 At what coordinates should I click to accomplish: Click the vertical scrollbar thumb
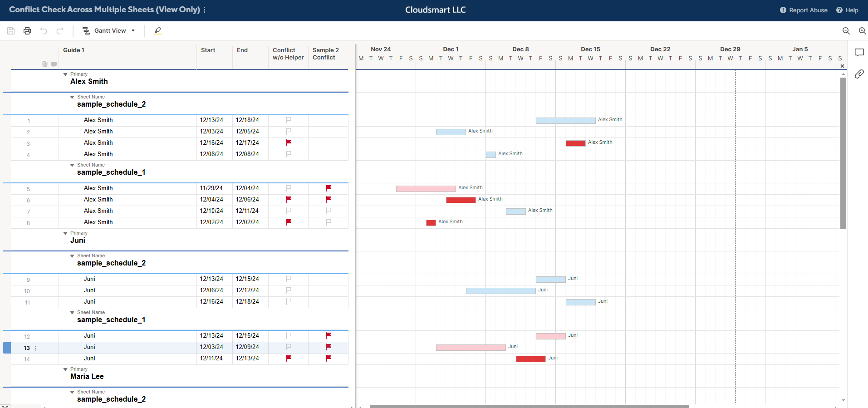point(843,153)
